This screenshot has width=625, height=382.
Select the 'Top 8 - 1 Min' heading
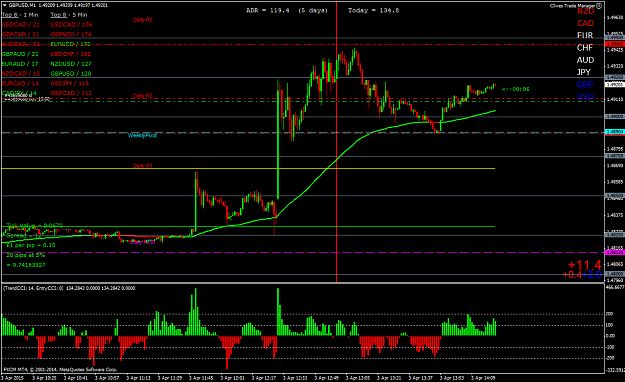click(20, 15)
